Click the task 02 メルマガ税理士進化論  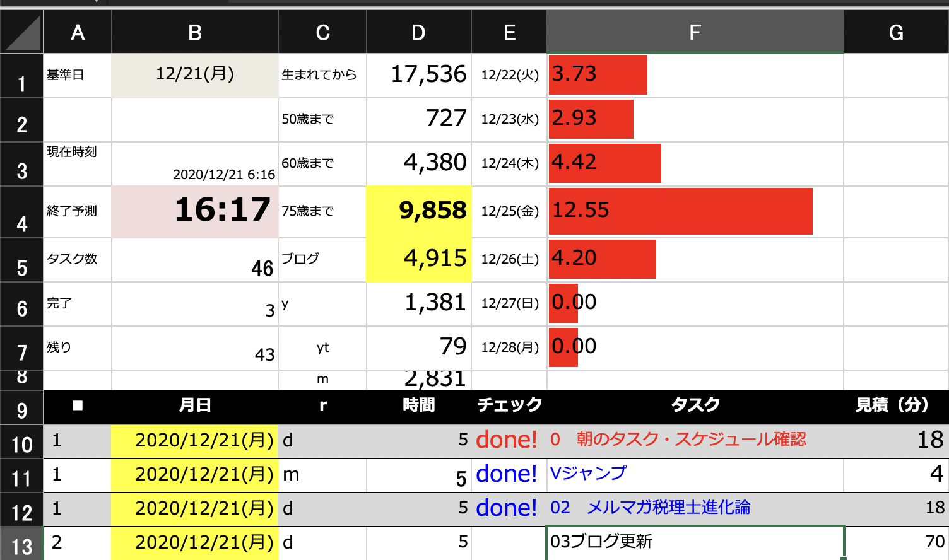650,508
